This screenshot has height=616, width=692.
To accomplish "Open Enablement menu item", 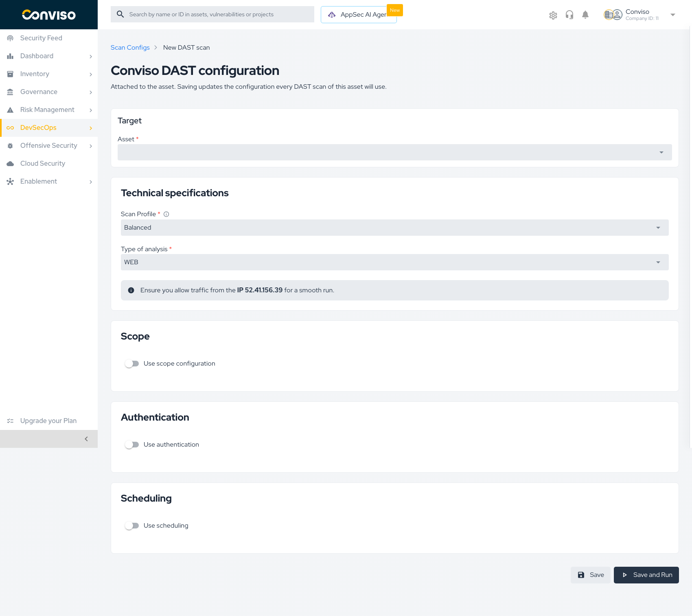I will [x=49, y=182].
